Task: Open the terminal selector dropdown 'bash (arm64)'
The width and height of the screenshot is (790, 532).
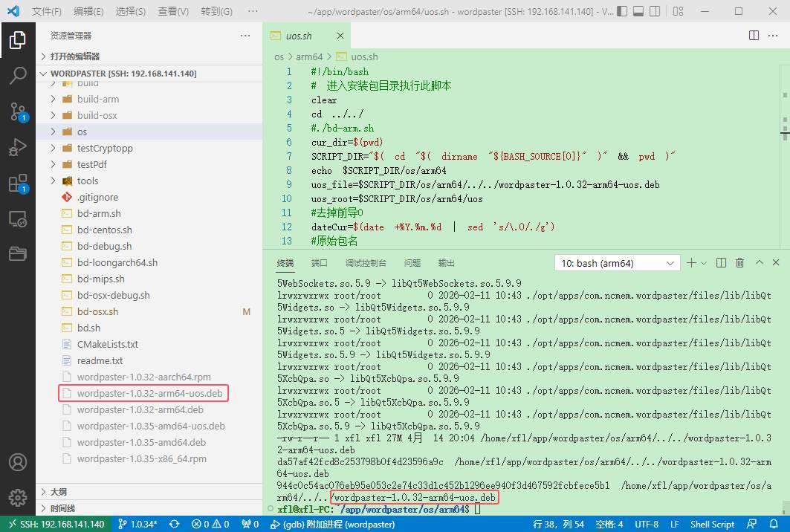Action: pyautogui.click(x=617, y=263)
